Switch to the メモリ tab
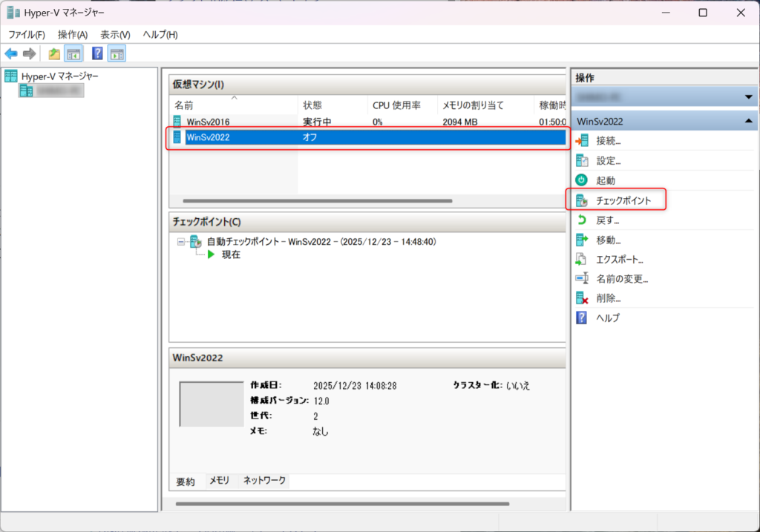Image resolution: width=760 pixels, height=532 pixels. pos(219,481)
